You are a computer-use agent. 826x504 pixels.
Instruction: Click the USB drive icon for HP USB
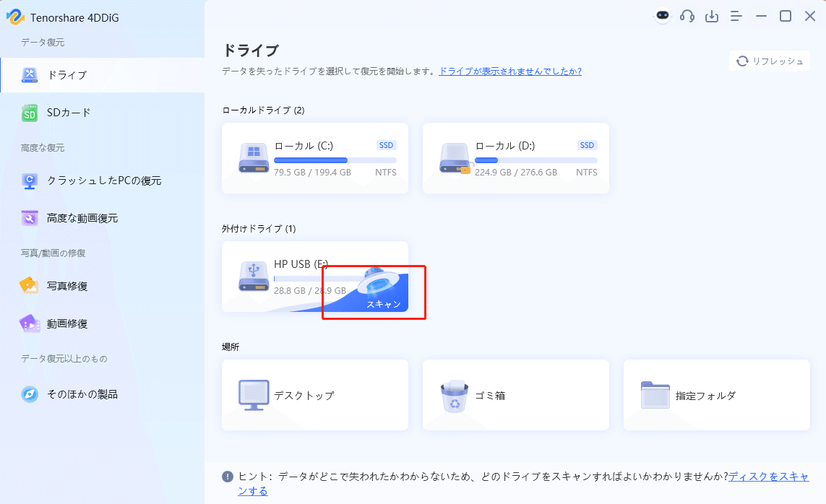click(254, 277)
